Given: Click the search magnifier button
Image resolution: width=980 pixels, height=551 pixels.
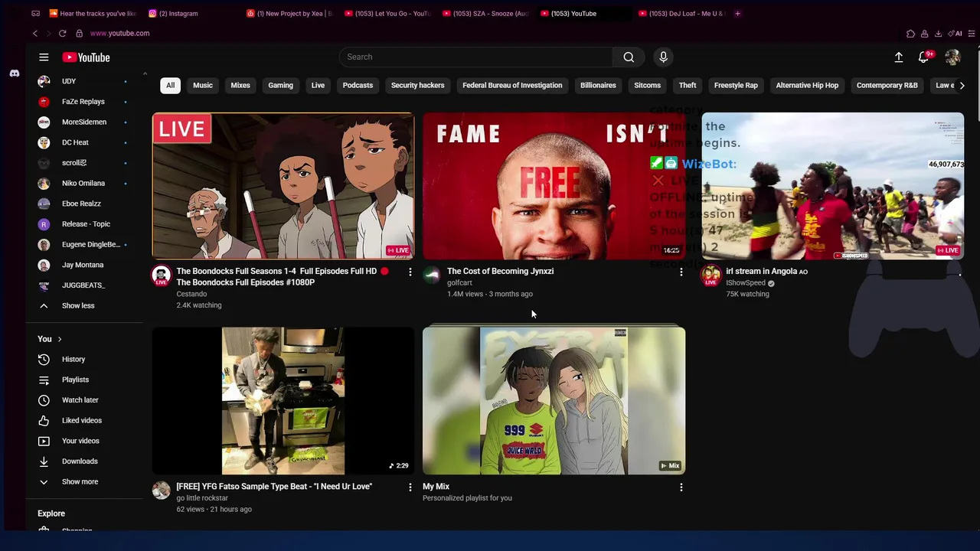Looking at the screenshot, I should click(629, 57).
